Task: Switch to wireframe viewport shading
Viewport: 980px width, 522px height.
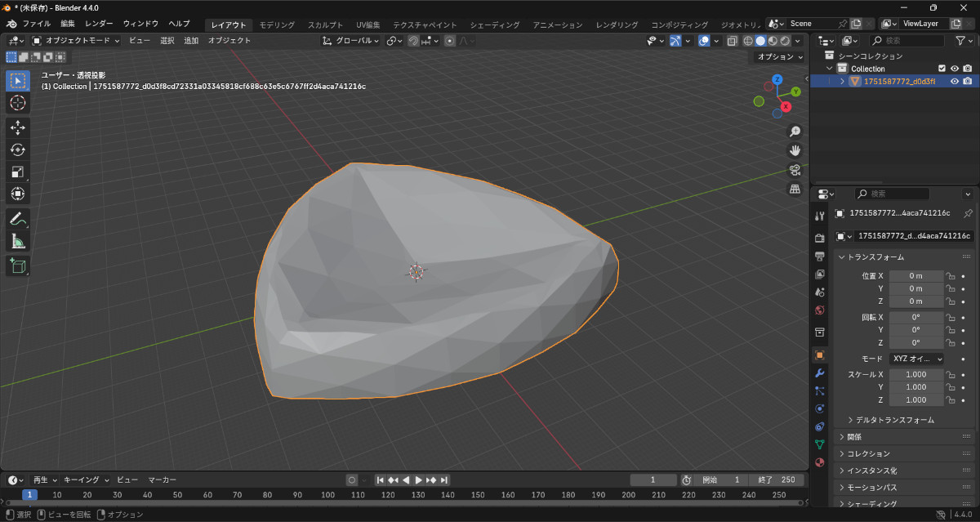Action: [748, 40]
